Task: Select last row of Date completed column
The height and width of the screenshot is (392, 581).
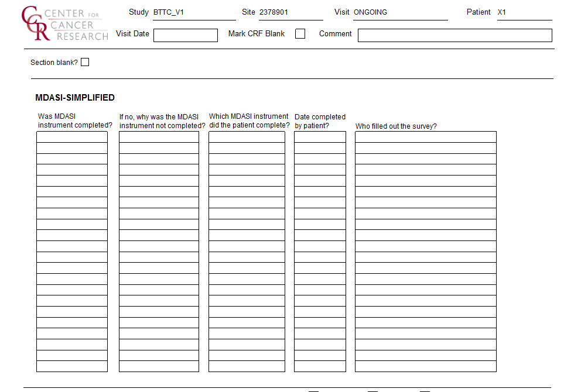Action: coord(320,366)
